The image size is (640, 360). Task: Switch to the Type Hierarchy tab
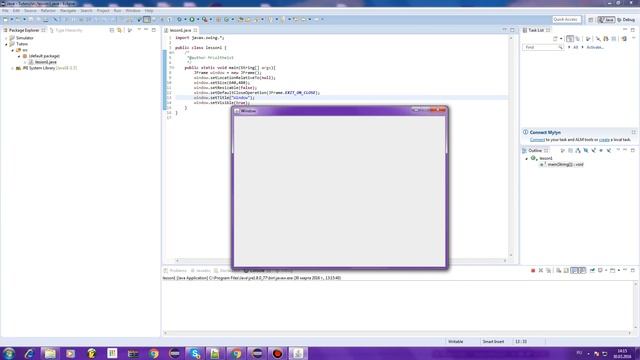pos(66,30)
